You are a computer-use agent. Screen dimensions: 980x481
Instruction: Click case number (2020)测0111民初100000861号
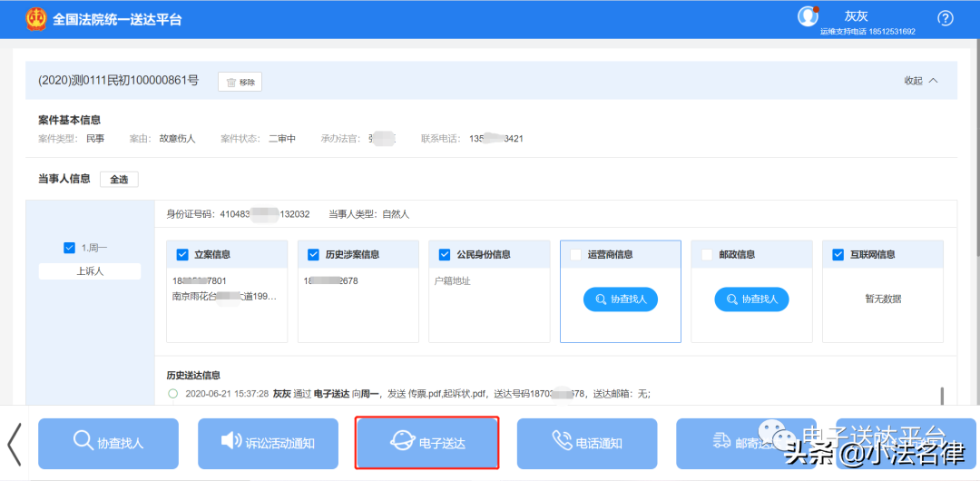pos(118,80)
